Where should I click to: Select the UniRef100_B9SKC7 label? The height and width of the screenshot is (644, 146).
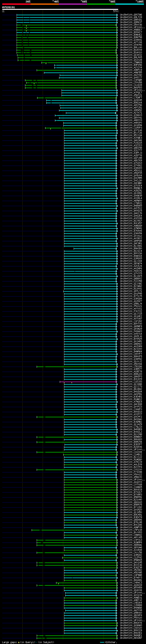pos(131,32)
